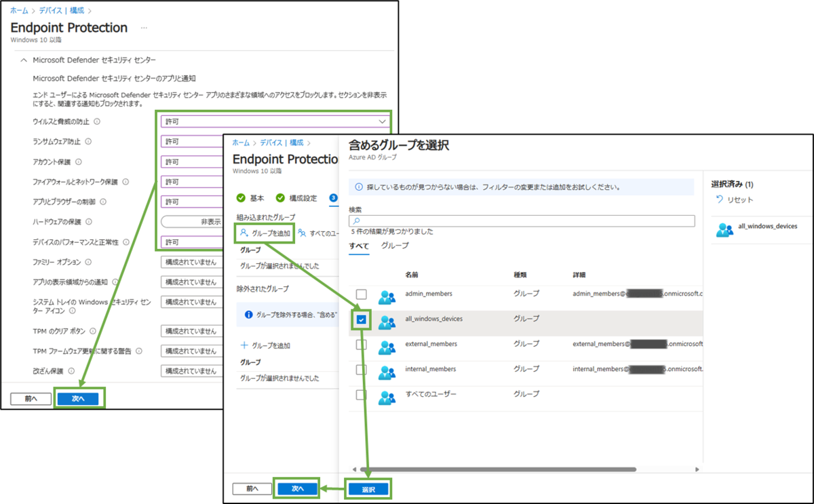Click グループを追加 under 除外されたグループ
This screenshot has height=504, width=814.
tap(266, 345)
